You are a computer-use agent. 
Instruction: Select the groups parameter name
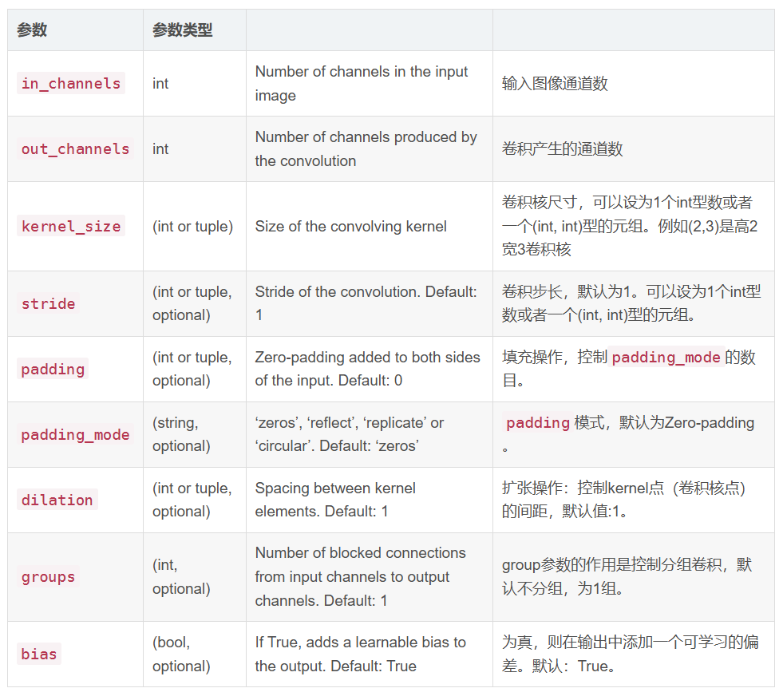(48, 576)
